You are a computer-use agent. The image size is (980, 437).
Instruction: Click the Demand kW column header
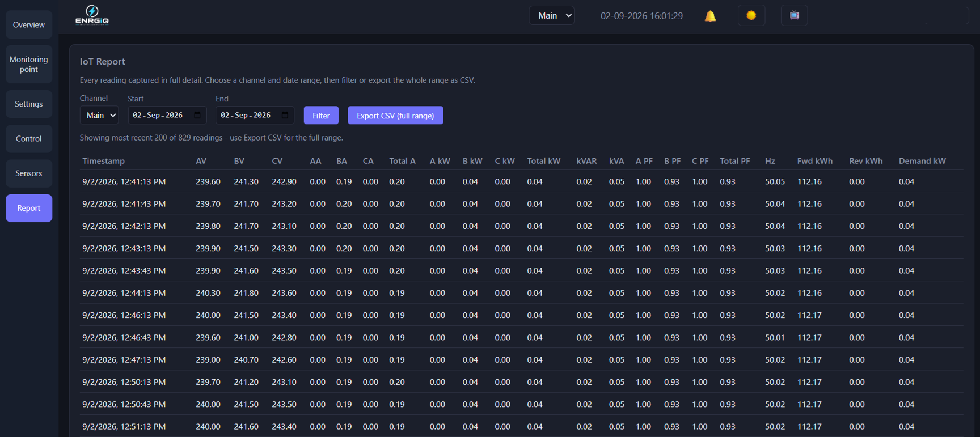coord(922,161)
